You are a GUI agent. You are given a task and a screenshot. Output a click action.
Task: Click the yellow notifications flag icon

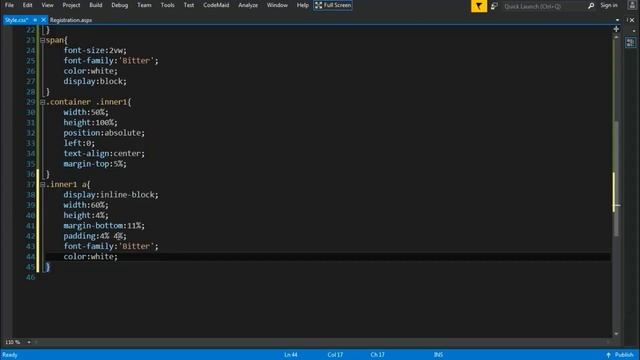(479, 6)
